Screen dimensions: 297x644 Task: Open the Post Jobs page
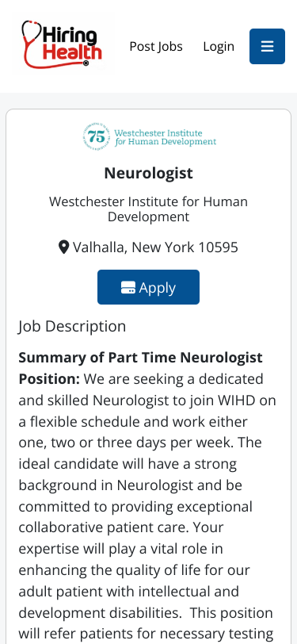pyautogui.click(x=156, y=47)
